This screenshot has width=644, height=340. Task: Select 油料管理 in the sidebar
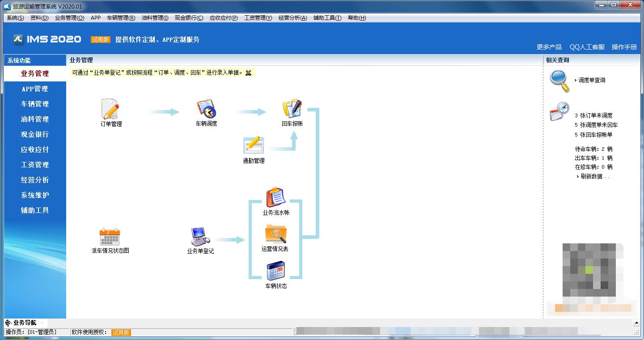click(35, 119)
